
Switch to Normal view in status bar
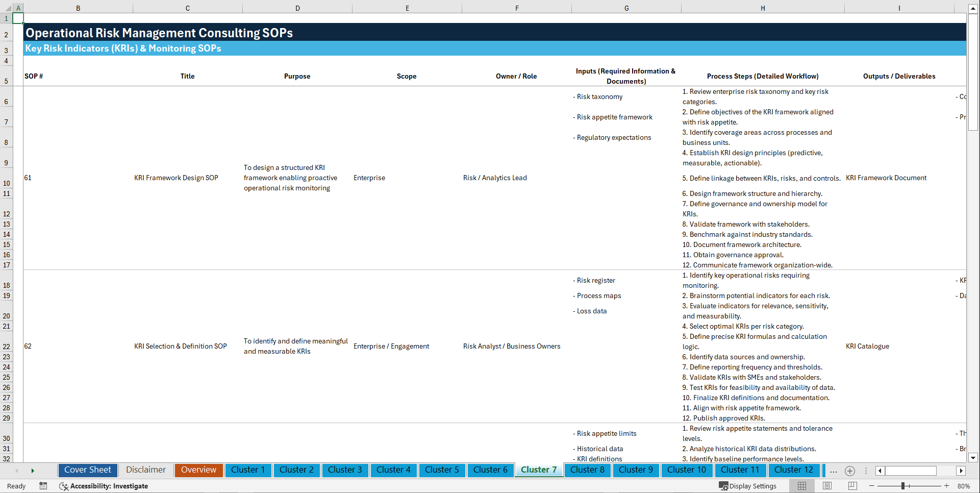click(x=801, y=486)
